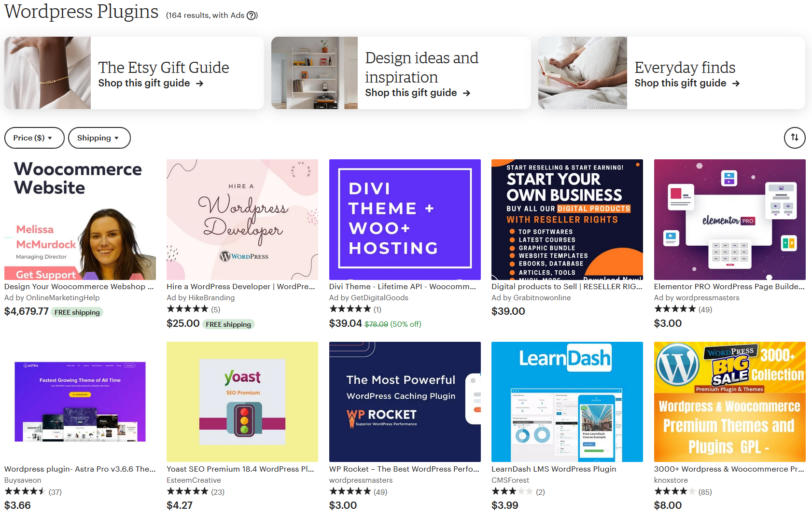
Task: Click the Buysaveon shop name
Action: click(23, 480)
